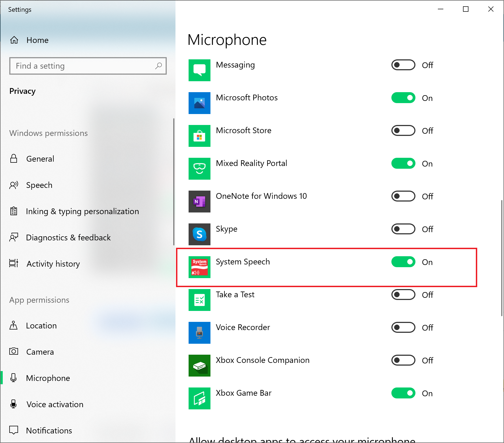Viewport: 504px width, 443px height.
Task: Click the 'Mixed Reality Portal' label
Action: pyautogui.click(x=251, y=163)
